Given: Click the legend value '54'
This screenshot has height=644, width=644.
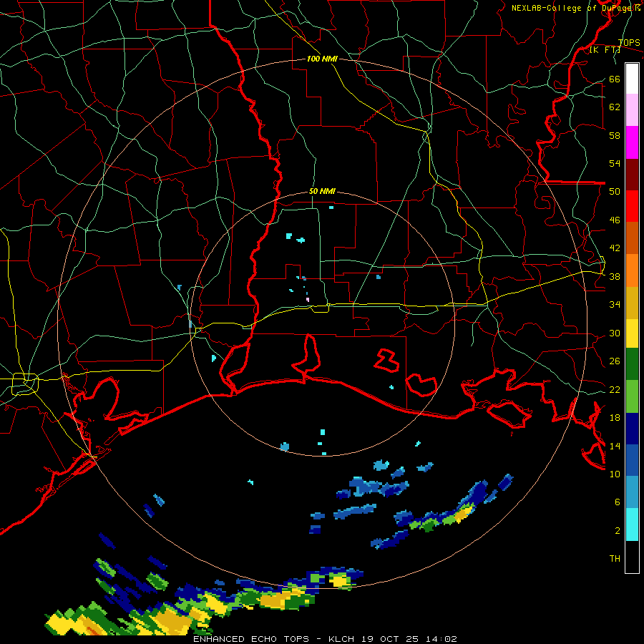Looking at the screenshot, I should click(615, 163).
